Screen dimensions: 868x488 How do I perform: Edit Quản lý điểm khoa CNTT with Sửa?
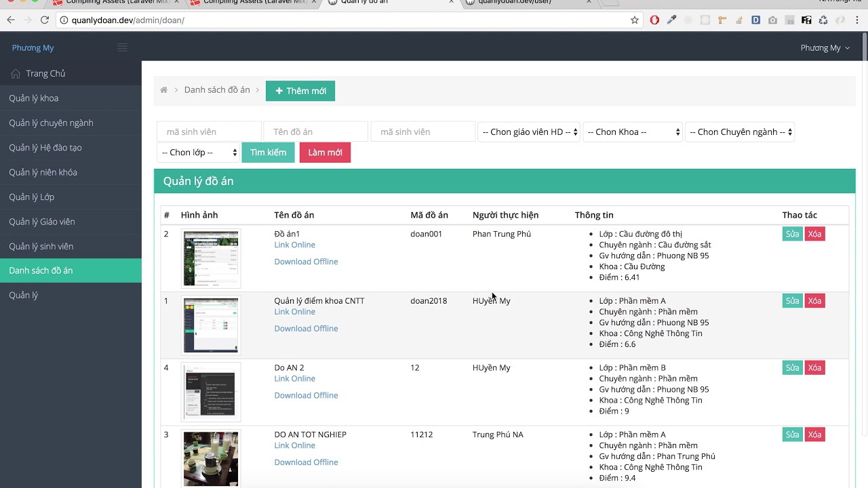tap(792, 301)
